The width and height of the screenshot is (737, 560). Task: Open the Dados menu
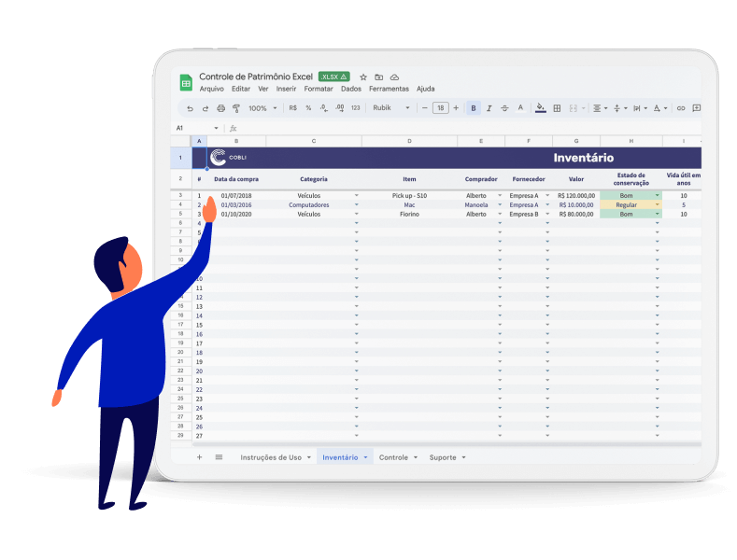(351, 89)
